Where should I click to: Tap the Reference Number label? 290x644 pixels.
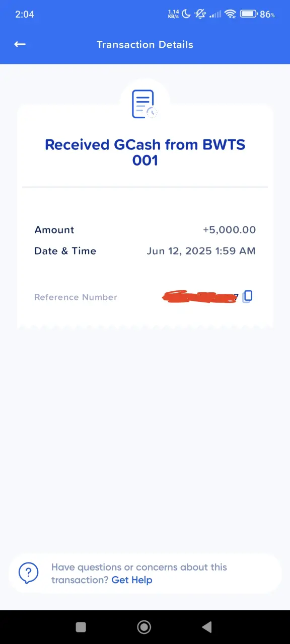76,297
